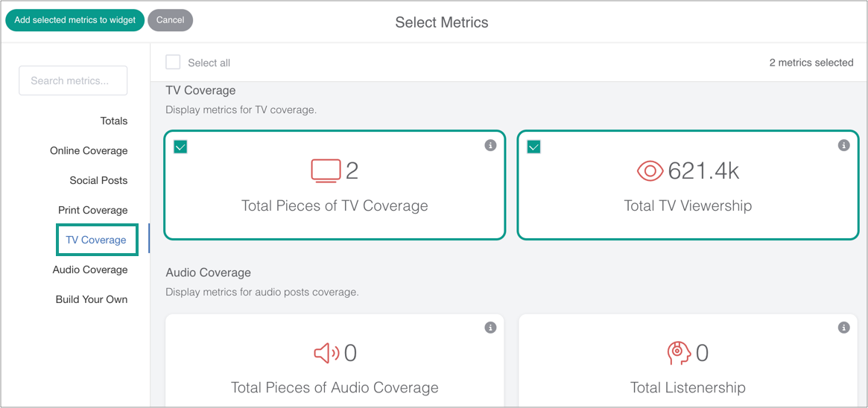The width and height of the screenshot is (868, 408).
Task: Focus the Search metrics field
Action: click(x=73, y=80)
